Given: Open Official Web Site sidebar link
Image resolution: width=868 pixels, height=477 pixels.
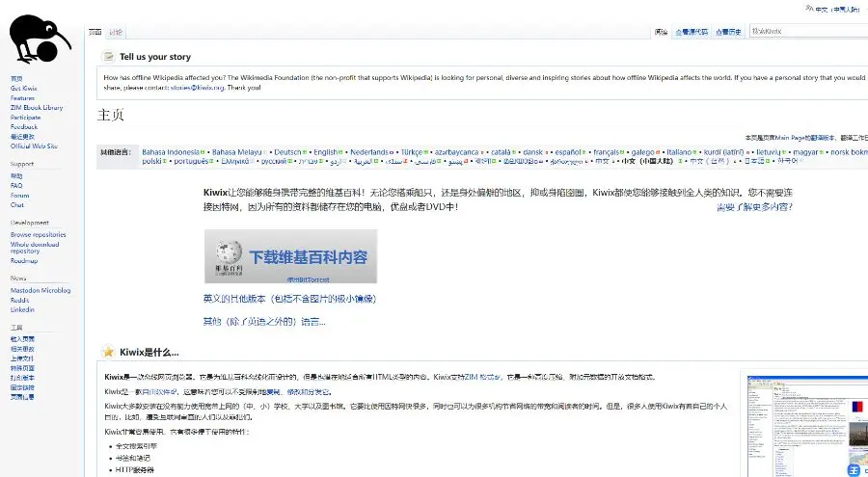Looking at the screenshot, I should click(34, 146).
